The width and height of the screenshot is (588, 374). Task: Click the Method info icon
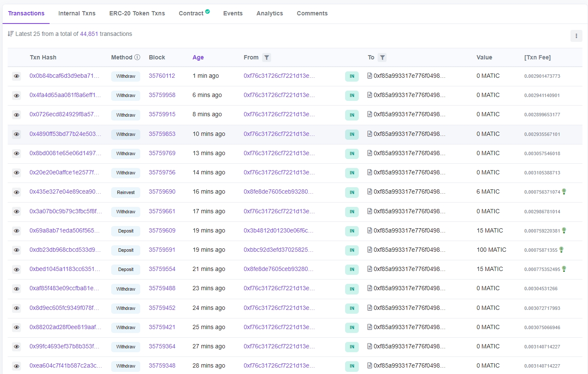(x=137, y=57)
